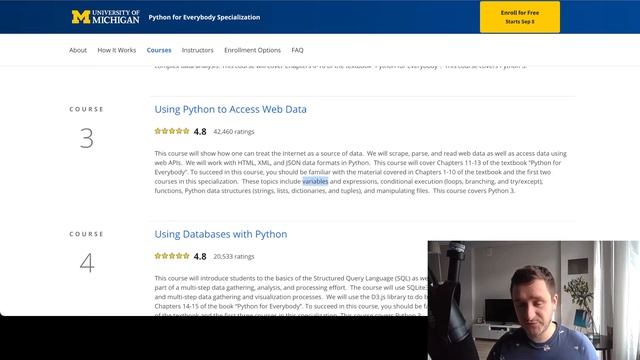Select the Courses tab
The width and height of the screenshot is (640, 360).
(159, 50)
